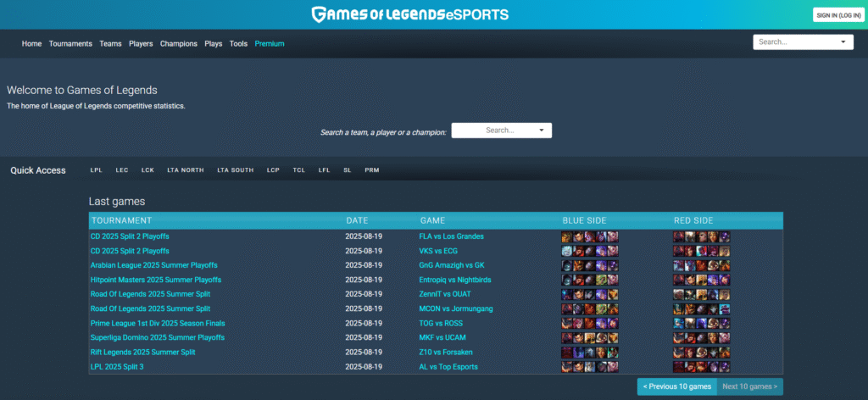This screenshot has width=868, height=400.
Task: Open the Home menu item
Action: pos(31,44)
